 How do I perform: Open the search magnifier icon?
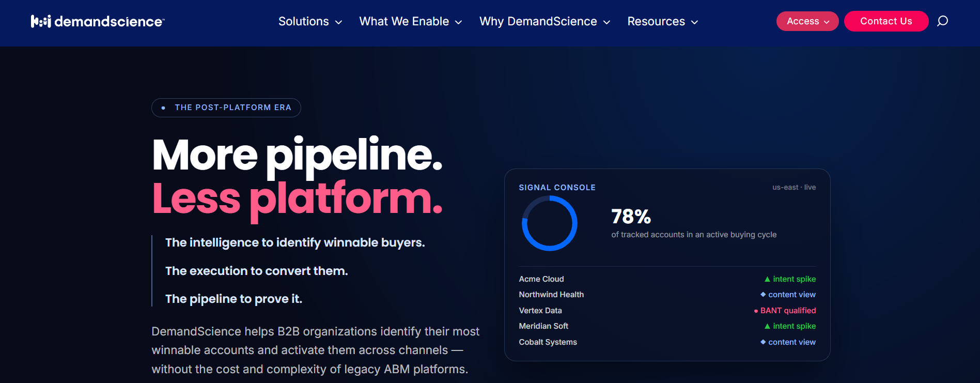942,21
